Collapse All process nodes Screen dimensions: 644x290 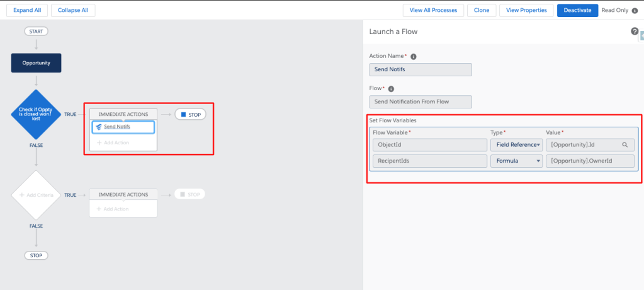73,11
